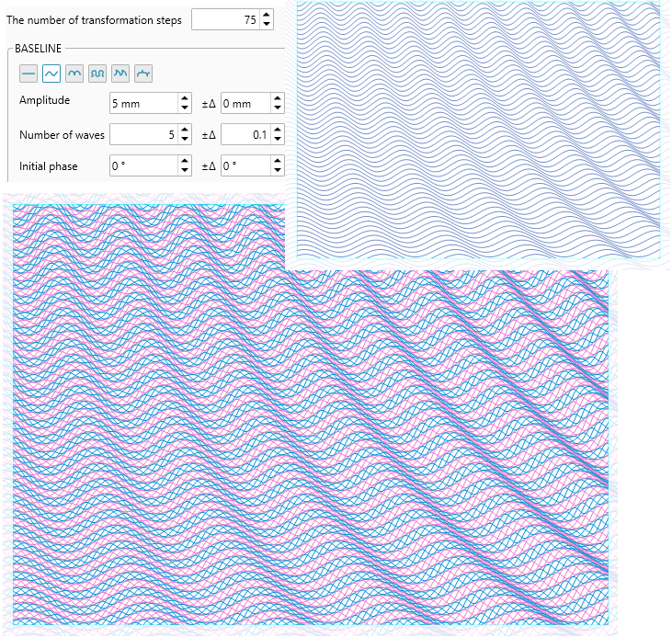Choose the slanted double-wave baseline icon
This screenshot has width=672, height=637.
120,74
